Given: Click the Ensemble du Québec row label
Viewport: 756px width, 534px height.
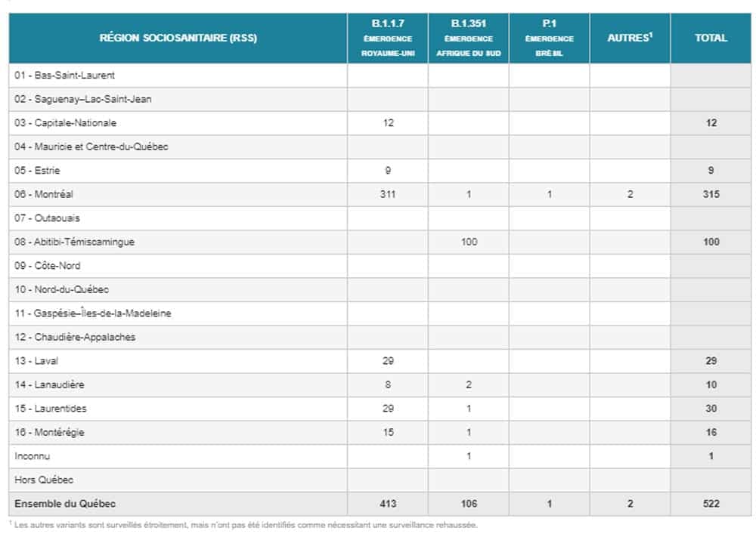Looking at the screenshot, I should click(x=65, y=504).
